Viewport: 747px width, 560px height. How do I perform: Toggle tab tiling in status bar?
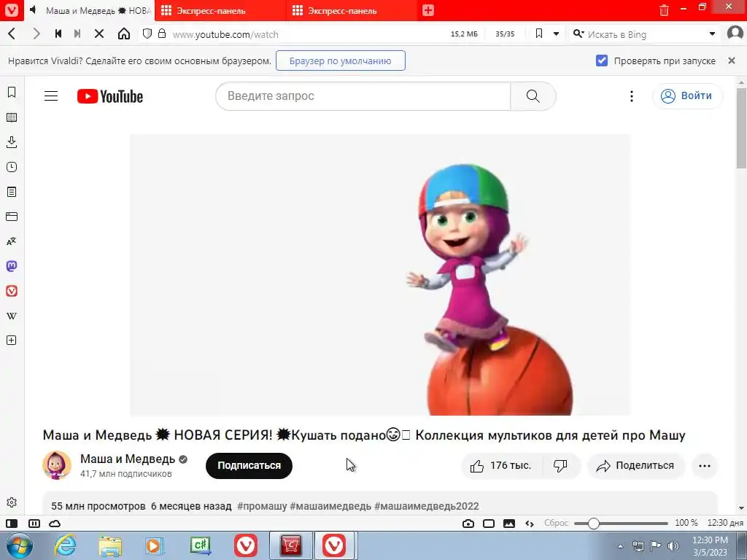[34, 524]
